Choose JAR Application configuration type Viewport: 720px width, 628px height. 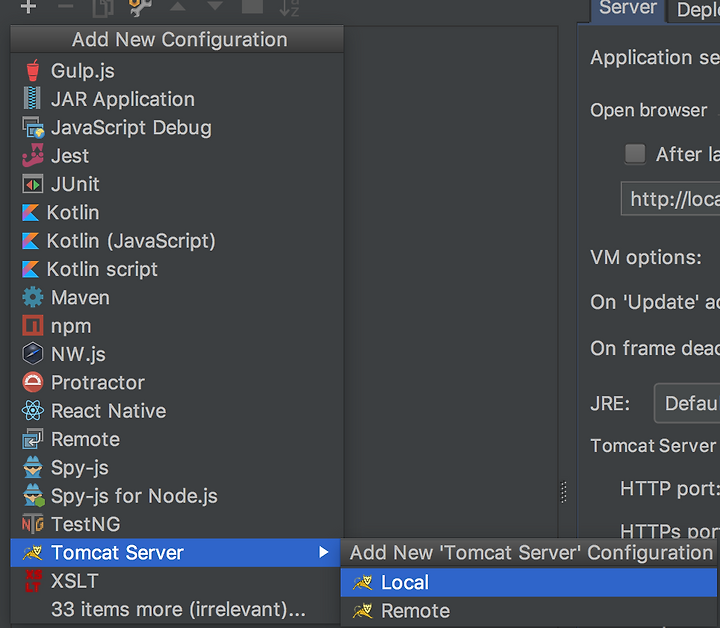tap(177, 99)
